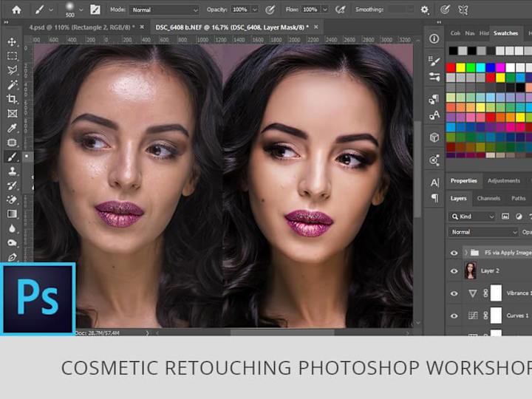Pick the red swatch
The width and height of the screenshot is (532, 399).
click(451, 67)
